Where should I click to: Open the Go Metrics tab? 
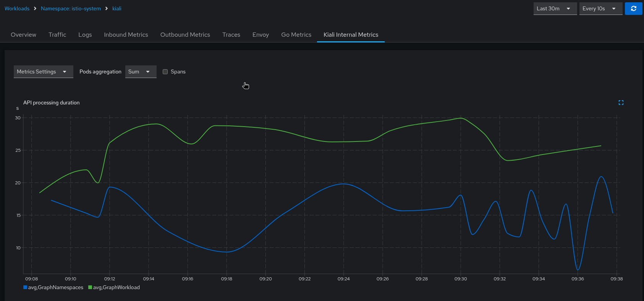(x=296, y=34)
